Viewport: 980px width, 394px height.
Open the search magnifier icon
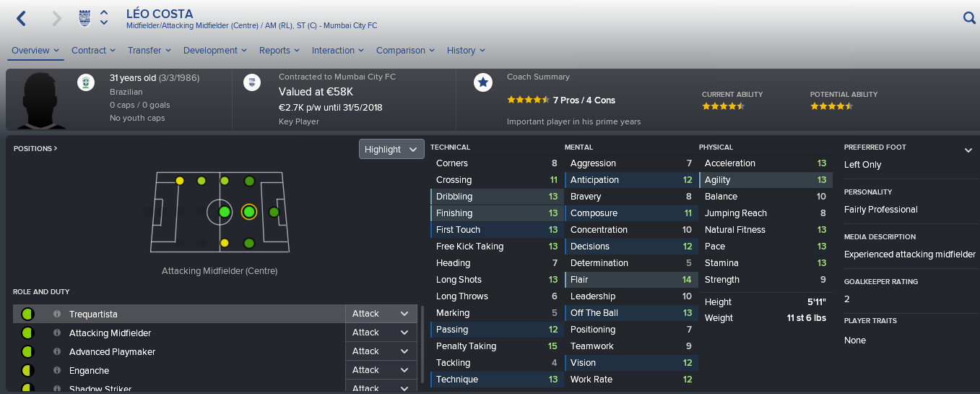click(969, 18)
